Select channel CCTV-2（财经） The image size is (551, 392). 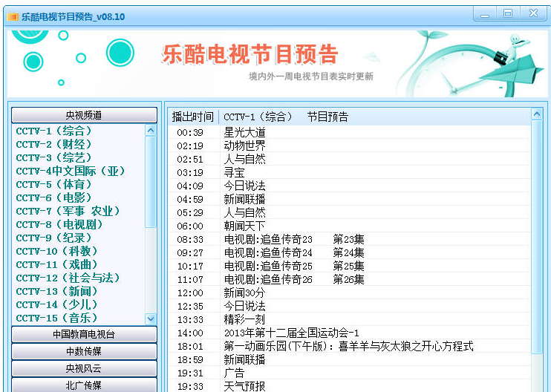click(53, 144)
